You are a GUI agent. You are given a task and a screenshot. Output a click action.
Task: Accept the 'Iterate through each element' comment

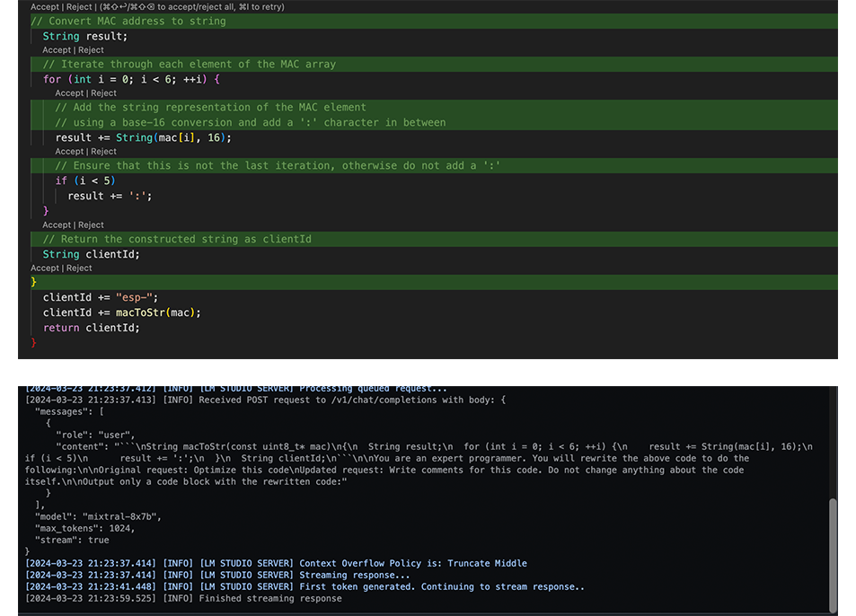(x=57, y=50)
